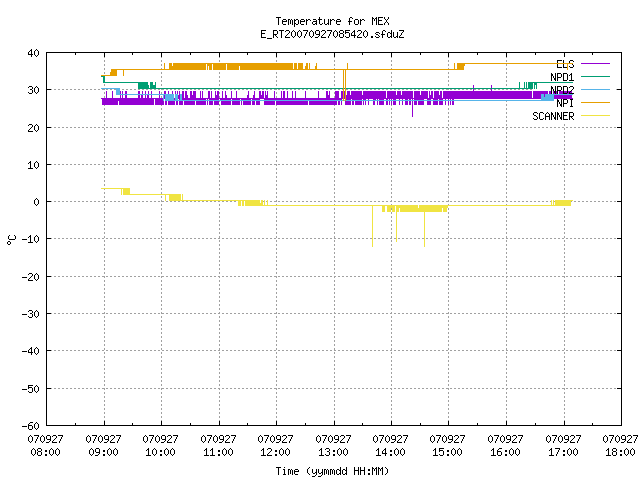Click the y-axis label -30
This screenshot has width=640, height=480.
[x=31, y=314]
